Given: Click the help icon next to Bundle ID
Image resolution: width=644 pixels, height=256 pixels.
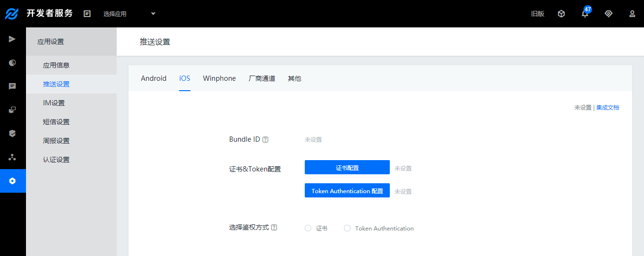Looking at the screenshot, I should click(x=266, y=139).
